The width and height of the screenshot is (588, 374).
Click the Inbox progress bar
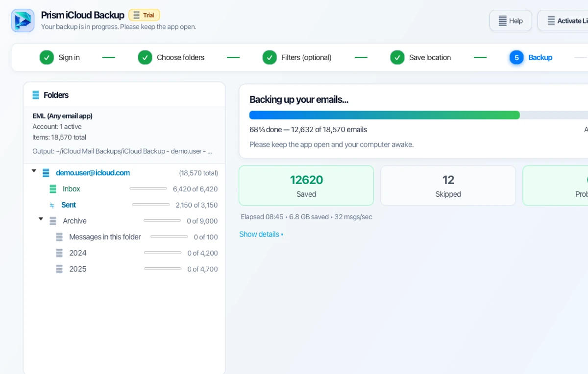coord(148,188)
